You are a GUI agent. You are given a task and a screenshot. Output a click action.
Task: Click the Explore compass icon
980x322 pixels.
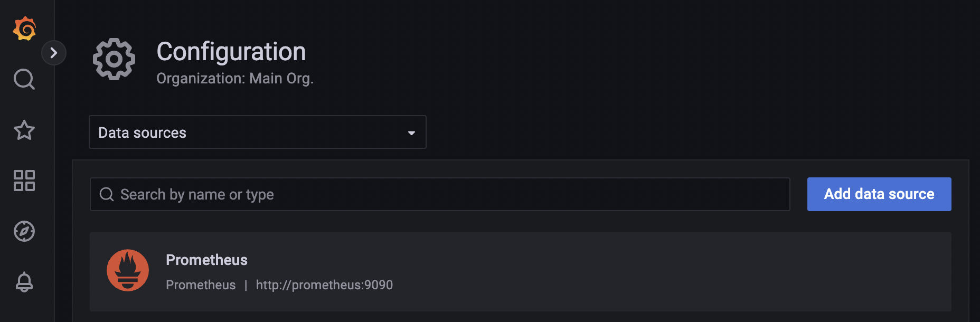(x=24, y=231)
